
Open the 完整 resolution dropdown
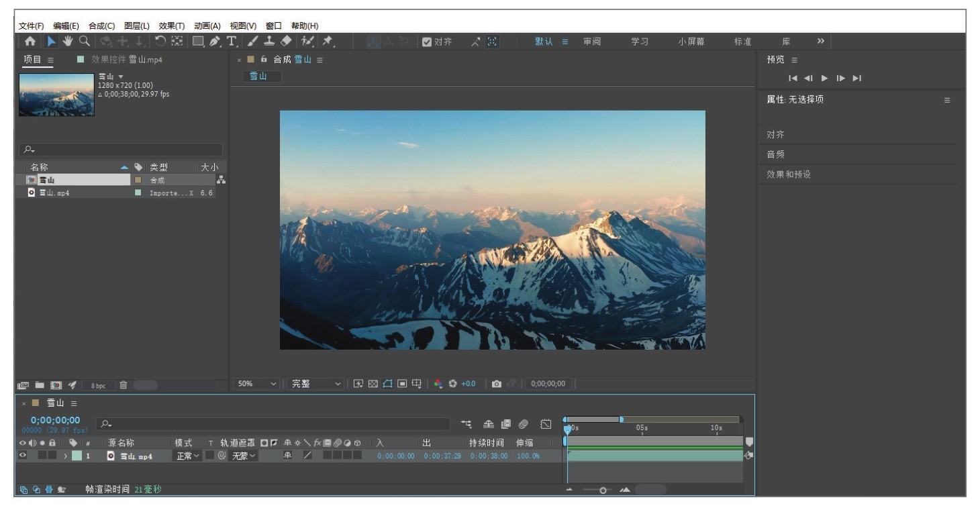315,384
